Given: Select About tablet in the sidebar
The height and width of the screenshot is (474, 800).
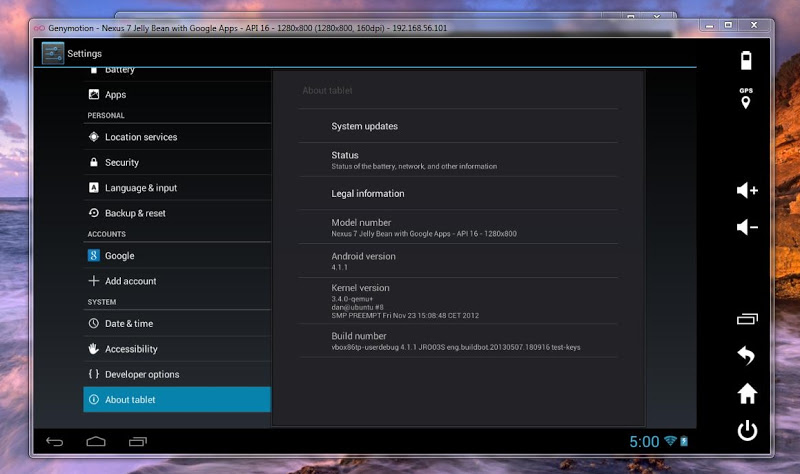Looking at the screenshot, I should coord(177,400).
